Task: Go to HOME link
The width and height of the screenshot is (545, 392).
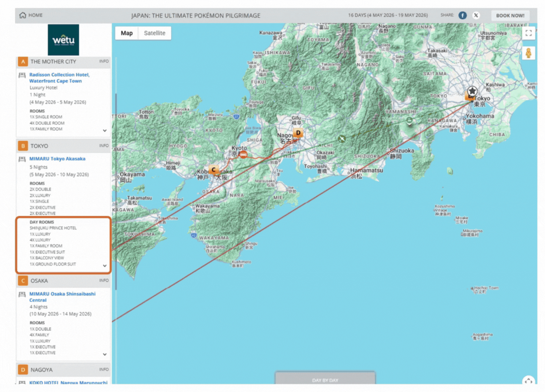Action: pos(36,15)
